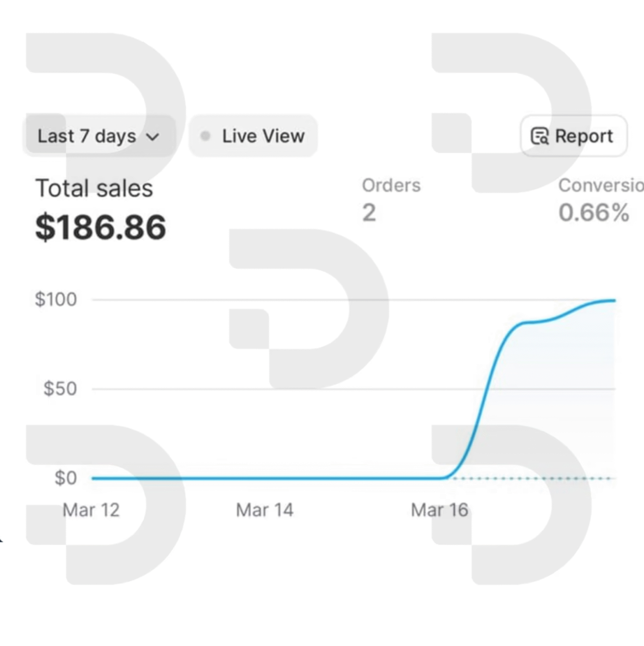Click the $186.86 total sales amount
Image resolution: width=644 pixels, height=646 pixels.
click(x=101, y=228)
